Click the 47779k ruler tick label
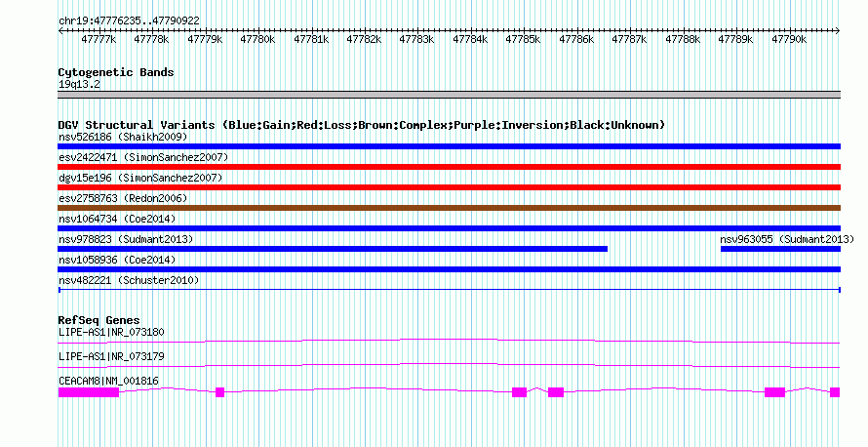This screenshot has width=868, height=447. click(x=205, y=40)
